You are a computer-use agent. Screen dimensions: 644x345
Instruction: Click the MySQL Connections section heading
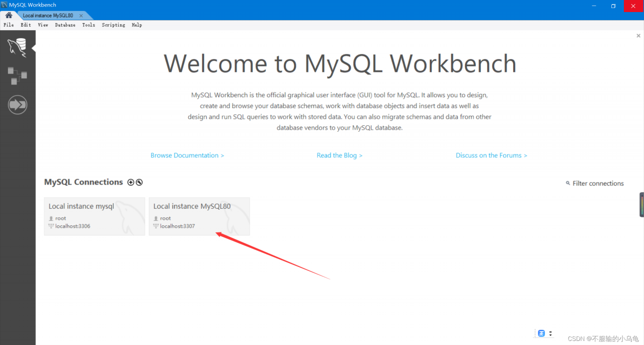pyautogui.click(x=84, y=182)
